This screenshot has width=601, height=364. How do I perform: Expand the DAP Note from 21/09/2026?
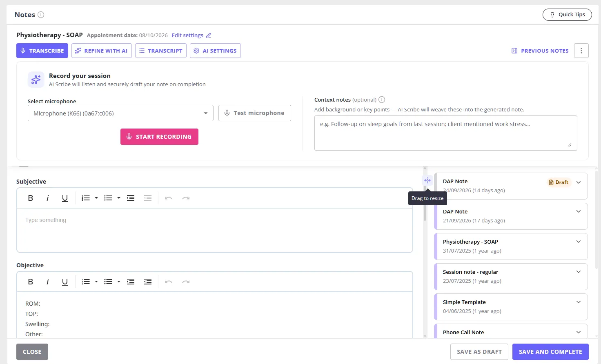pos(579,211)
